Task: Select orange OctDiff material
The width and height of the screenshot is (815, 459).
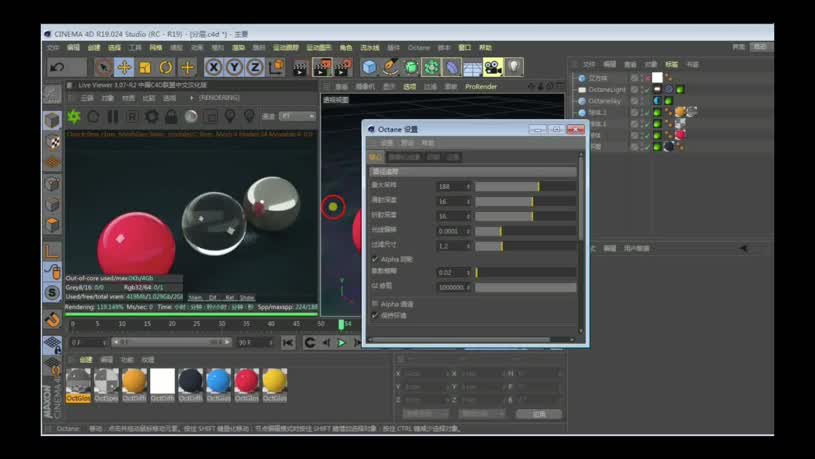Action: (x=134, y=385)
